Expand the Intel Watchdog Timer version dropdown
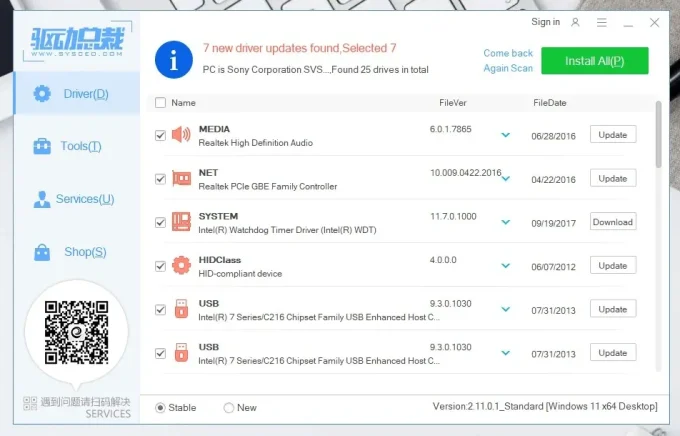The image size is (680, 436). pyautogui.click(x=505, y=222)
